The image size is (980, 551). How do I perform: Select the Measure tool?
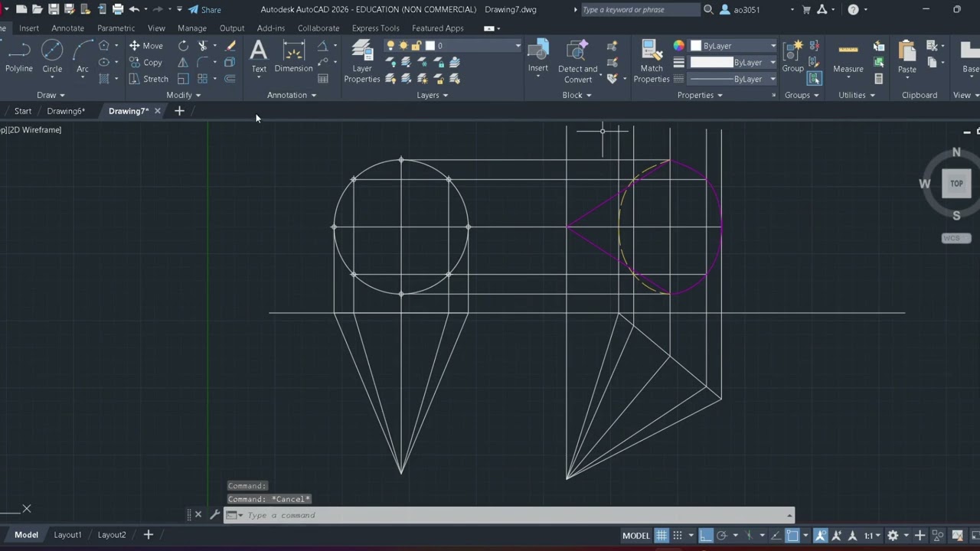click(848, 57)
